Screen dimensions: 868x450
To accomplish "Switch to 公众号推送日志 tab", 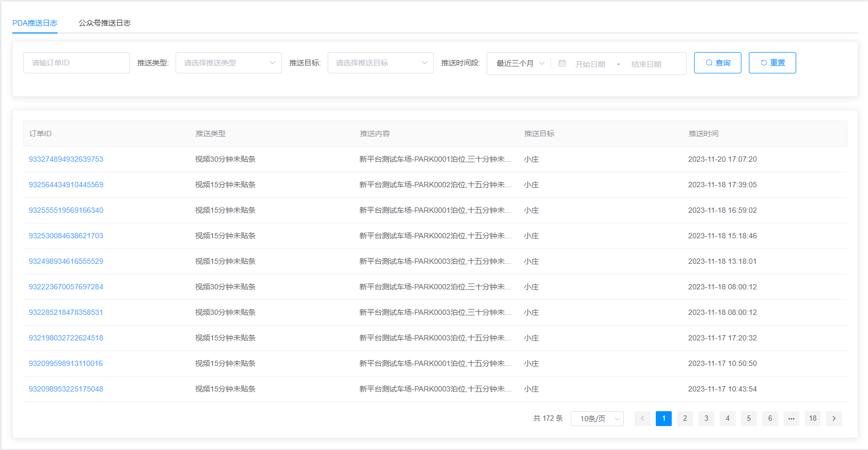I will pos(104,23).
